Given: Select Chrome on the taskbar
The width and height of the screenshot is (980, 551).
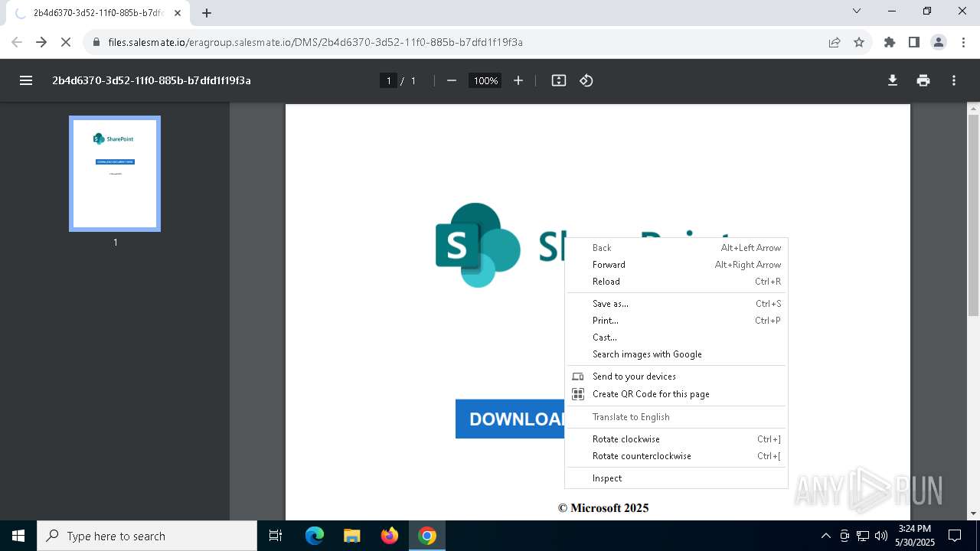Looking at the screenshot, I should pos(427,536).
